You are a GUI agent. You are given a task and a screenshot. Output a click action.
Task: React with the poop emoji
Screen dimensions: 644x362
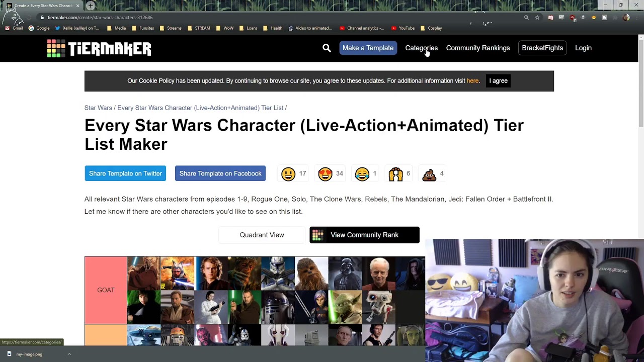click(x=429, y=174)
